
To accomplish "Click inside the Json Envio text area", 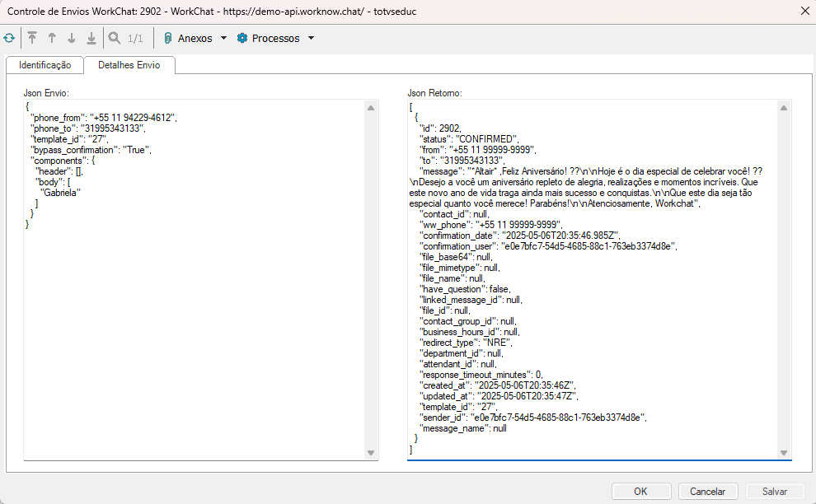I will click(x=194, y=329).
